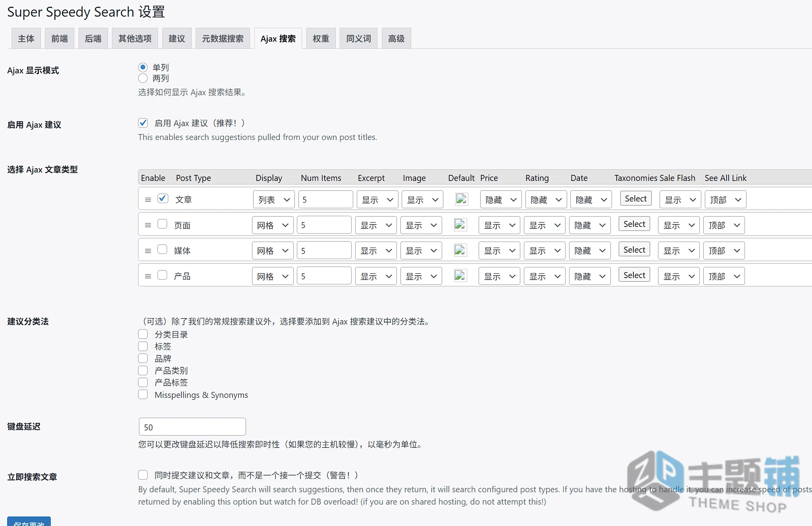Viewport: 812px width, 526px height.
Task: Grab the drag handle for 页面 row
Action: [x=148, y=225]
